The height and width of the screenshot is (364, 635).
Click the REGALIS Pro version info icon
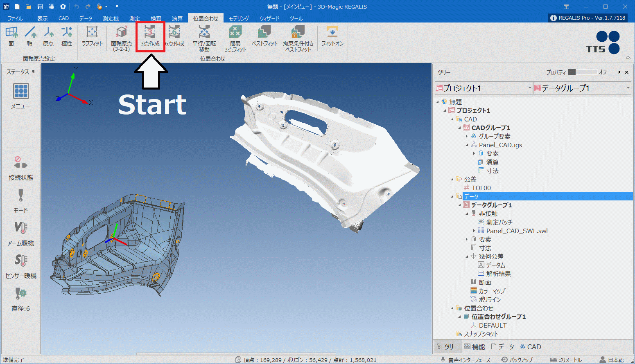[553, 18]
